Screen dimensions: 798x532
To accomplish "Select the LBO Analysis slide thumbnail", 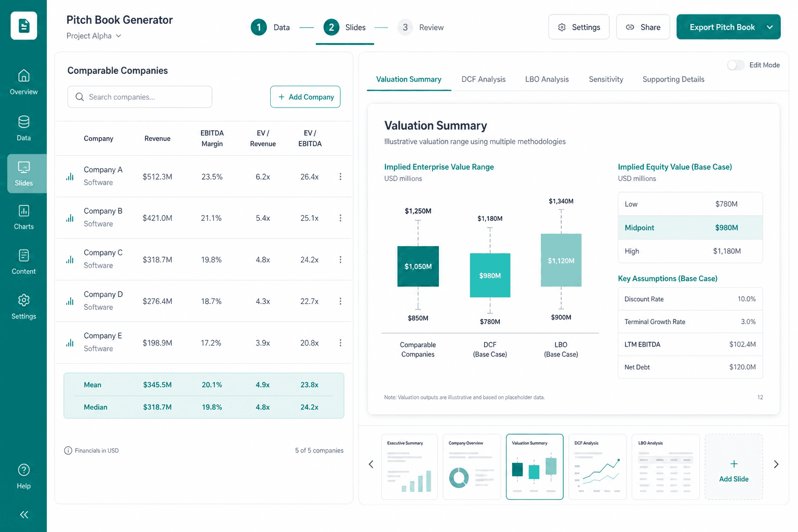I will coord(666,467).
